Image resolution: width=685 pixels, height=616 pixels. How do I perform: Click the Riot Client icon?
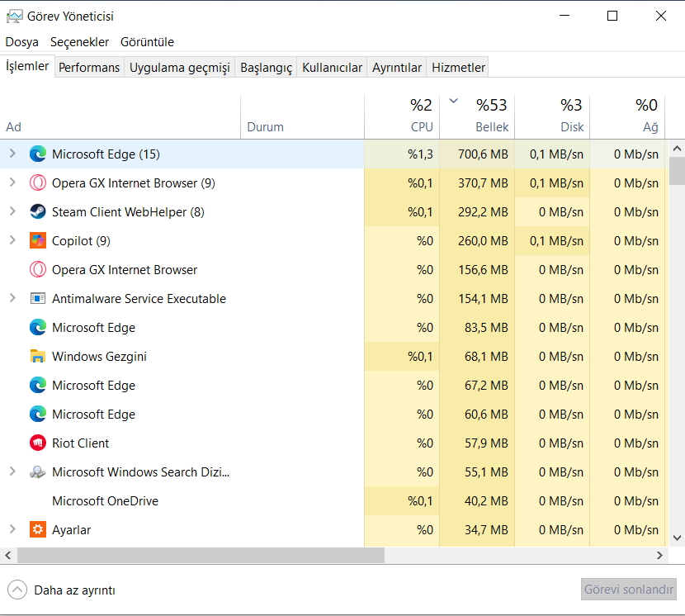(38, 443)
